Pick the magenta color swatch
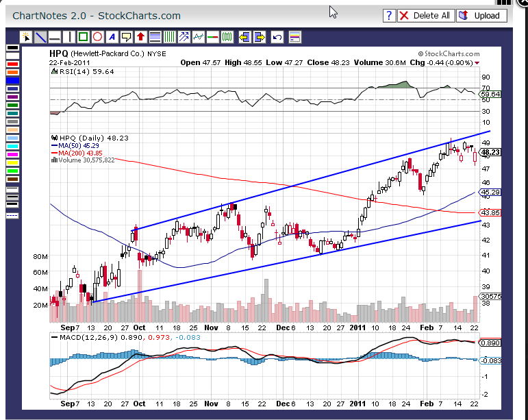 (x=12, y=154)
